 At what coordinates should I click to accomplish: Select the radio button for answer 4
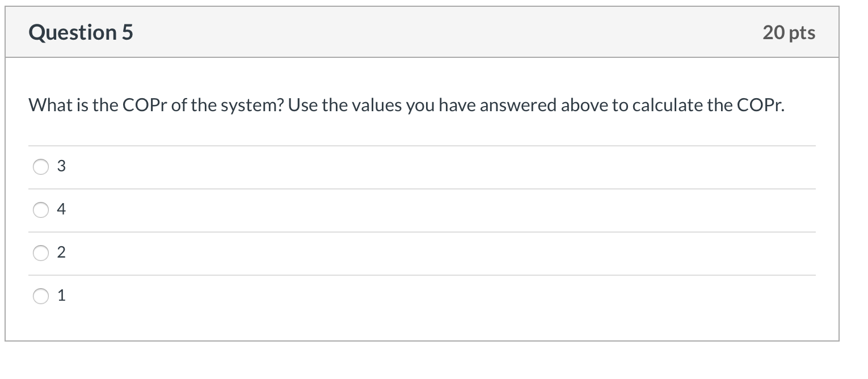[41, 210]
